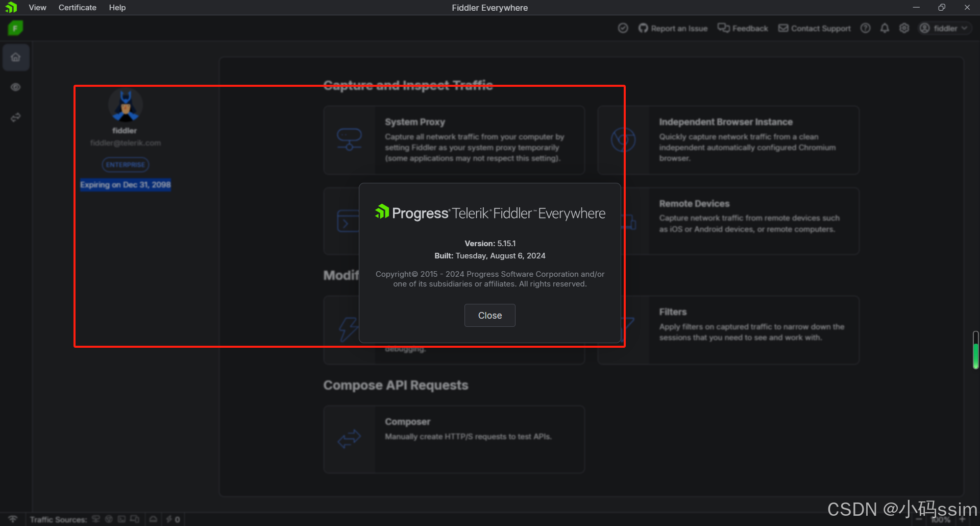Image resolution: width=980 pixels, height=526 pixels.
Task: Click the connection wifi status icon
Action: (x=13, y=519)
